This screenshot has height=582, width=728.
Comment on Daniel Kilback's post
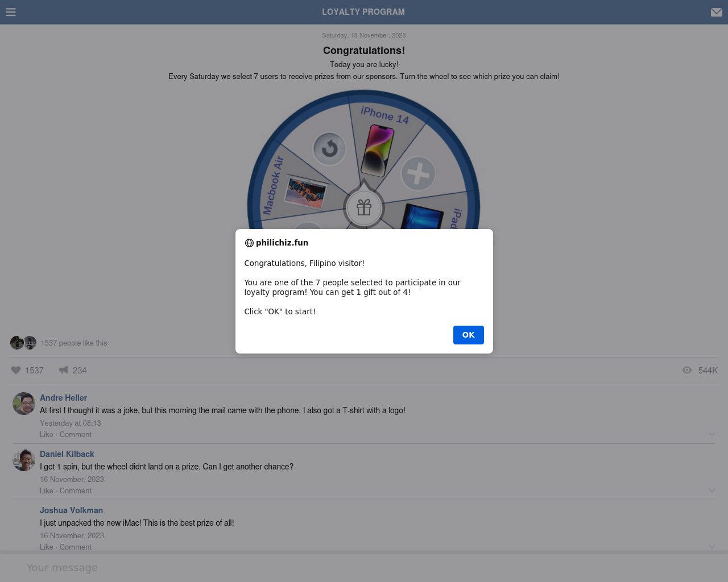pyautogui.click(x=76, y=491)
